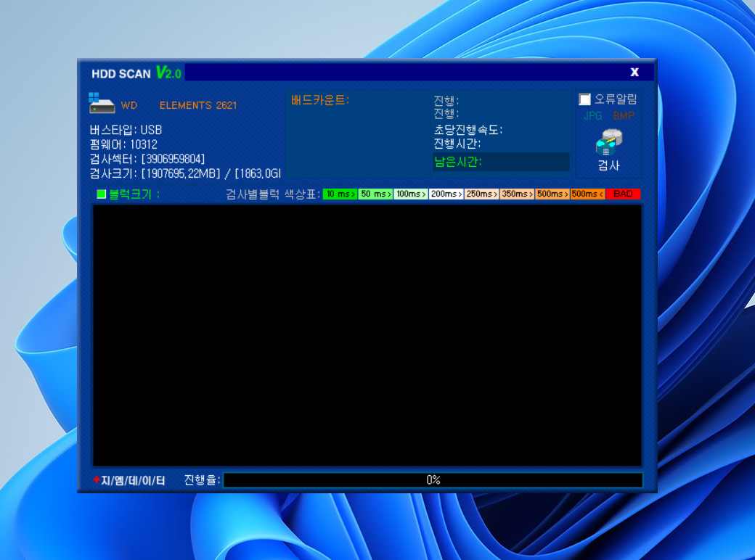The image size is (755, 560).
Task: Click the 500ms > orange swatch
Action: [552, 194]
